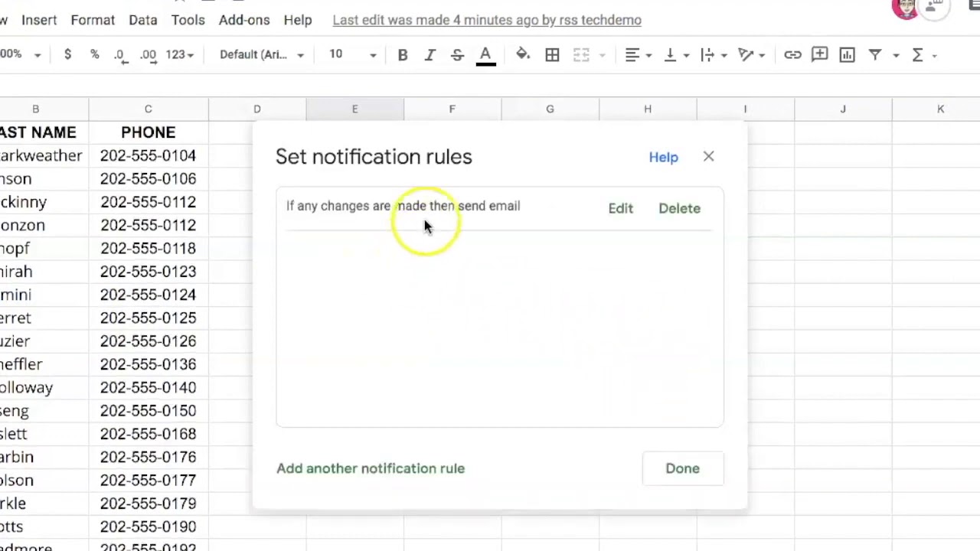Select cell with 202-555-0126
This screenshot has width=980, height=551.
tap(149, 341)
